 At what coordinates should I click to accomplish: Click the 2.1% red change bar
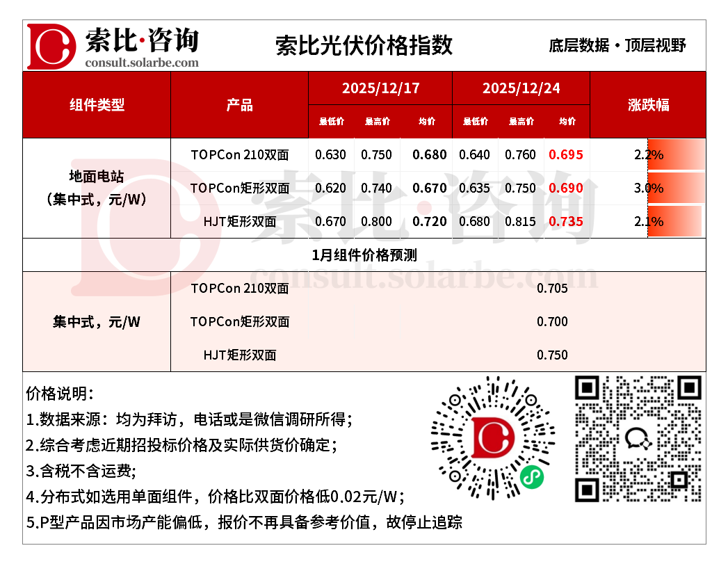coord(673,222)
